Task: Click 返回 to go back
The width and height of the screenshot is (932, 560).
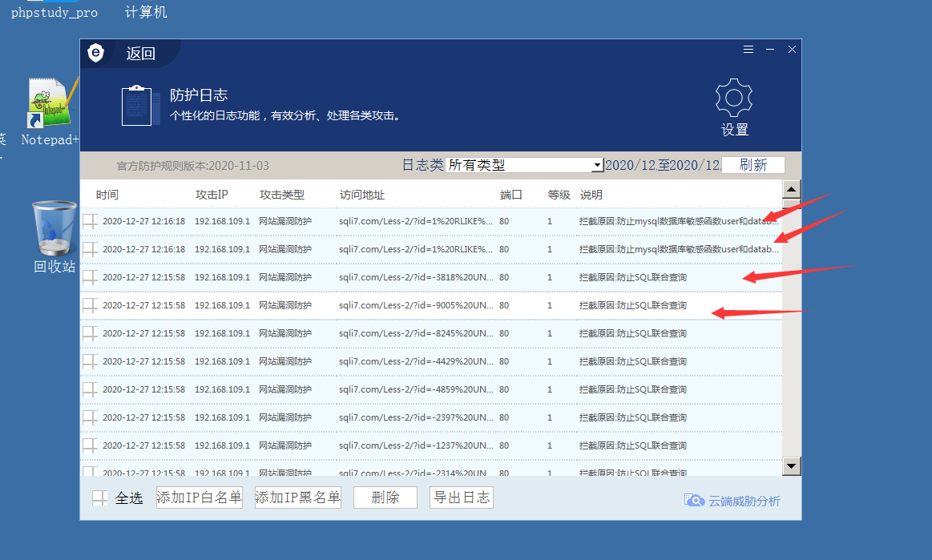Action: [x=140, y=54]
